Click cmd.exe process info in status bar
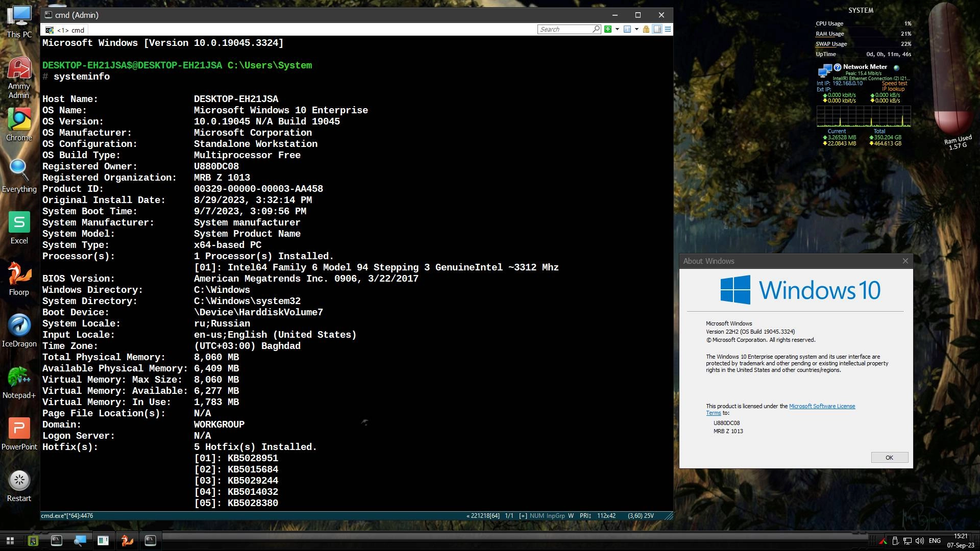980x551 pixels. click(x=67, y=516)
